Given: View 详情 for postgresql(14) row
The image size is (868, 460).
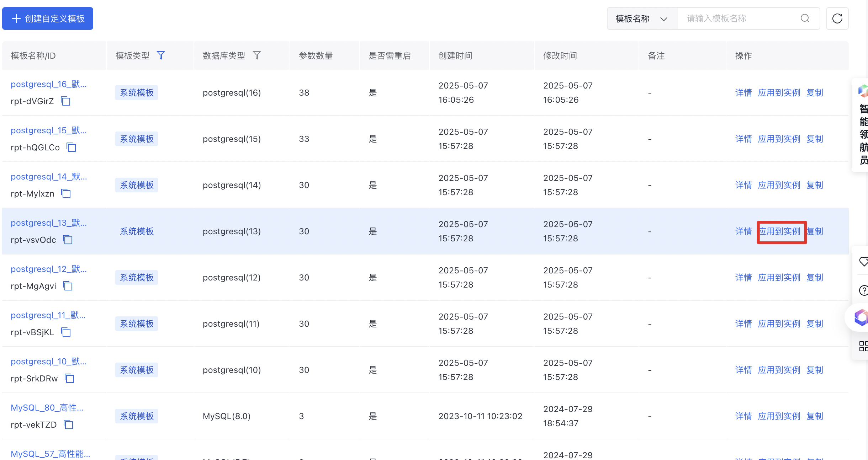Looking at the screenshot, I should tap(743, 185).
